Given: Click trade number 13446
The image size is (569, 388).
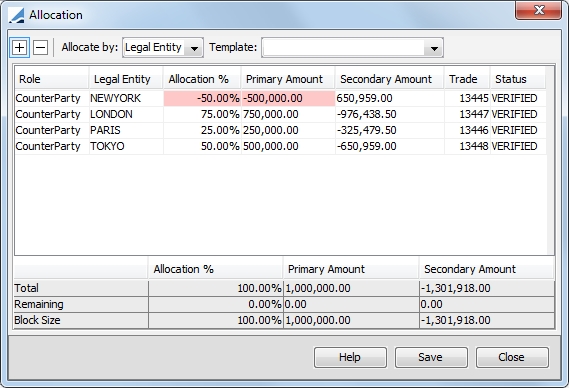Looking at the screenshot, I should tap(467, 130).
